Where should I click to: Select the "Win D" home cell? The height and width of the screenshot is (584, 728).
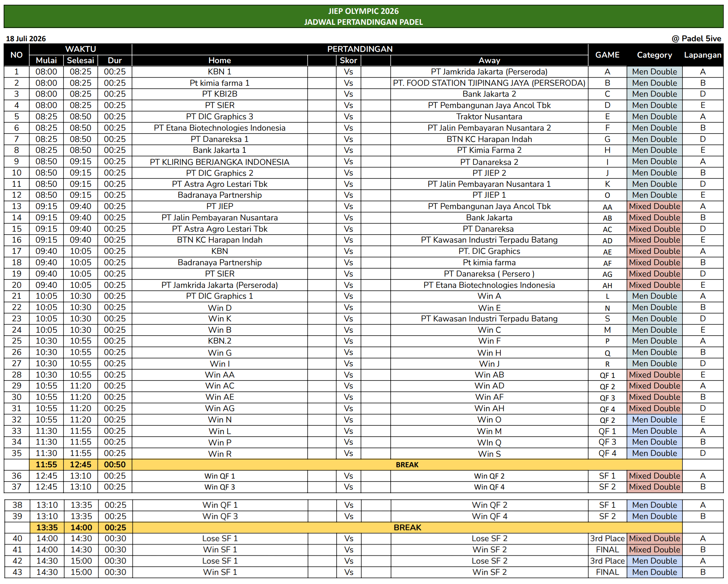pos(220,308)
